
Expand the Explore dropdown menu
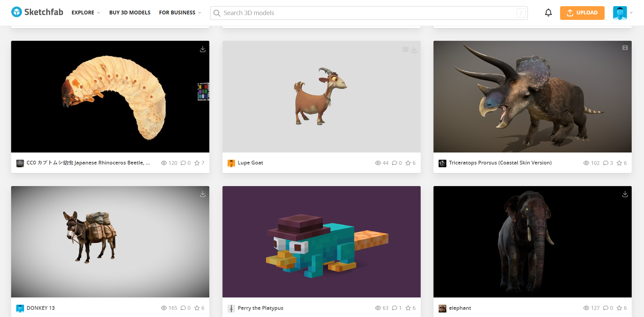[86, 13]
